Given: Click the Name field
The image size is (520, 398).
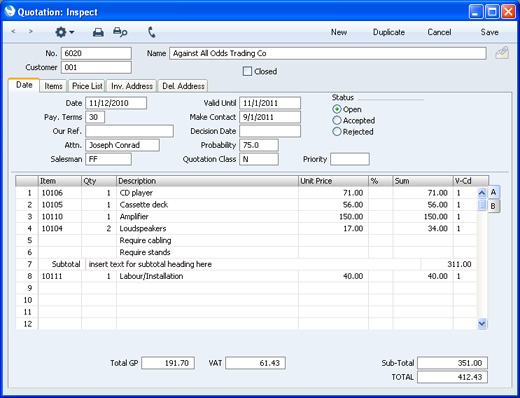Looking at the screenshot, I should pos(328,53).
